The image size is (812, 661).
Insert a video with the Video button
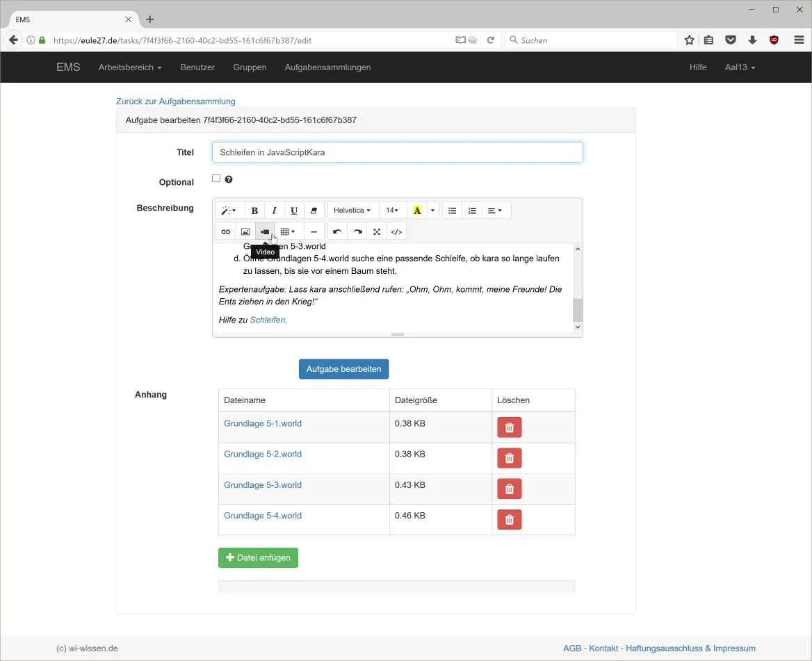(x=265, y=232)
